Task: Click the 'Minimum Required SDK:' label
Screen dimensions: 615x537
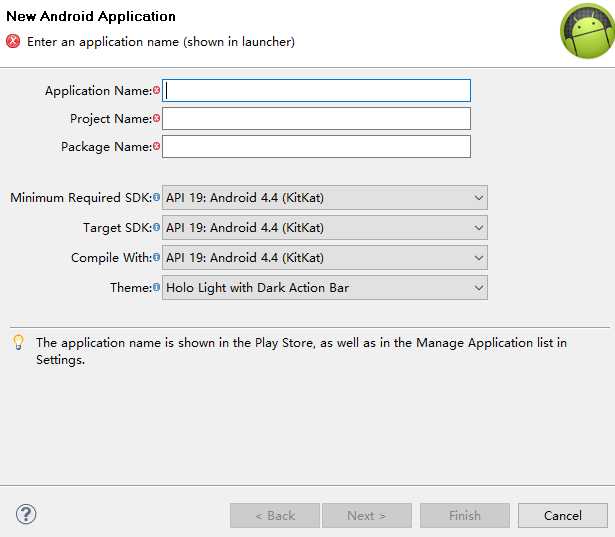Action: point(81,197)
